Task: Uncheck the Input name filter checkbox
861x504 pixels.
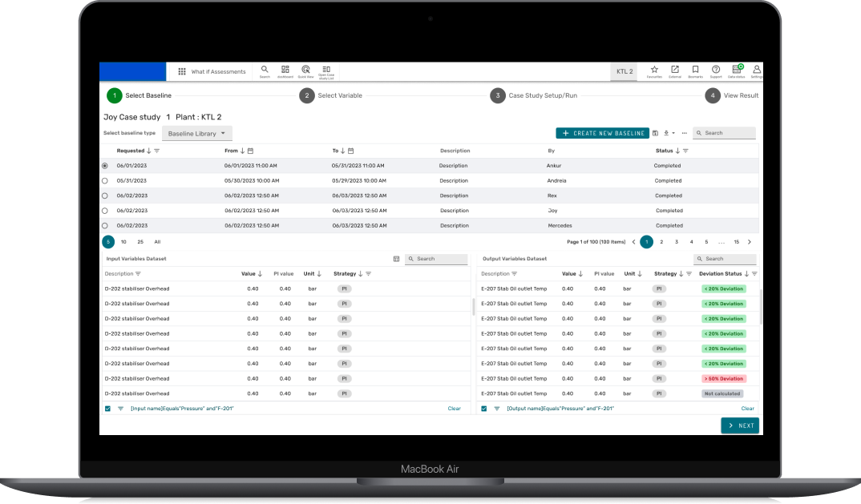Action: point(107,409)
